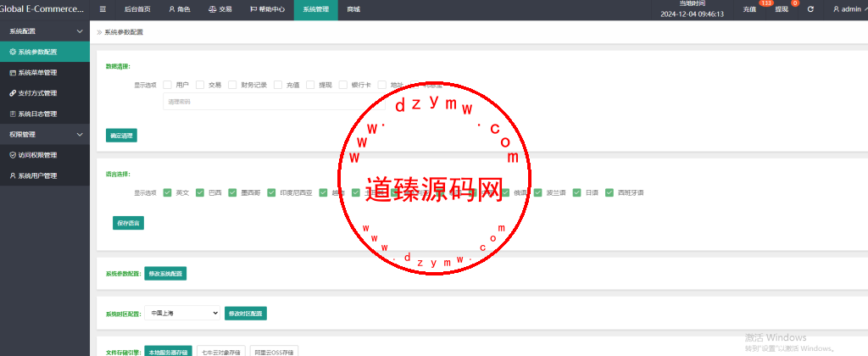Click the 充值 badge showing 133
This screenshot has width=868, height=356.
[766, 3]
